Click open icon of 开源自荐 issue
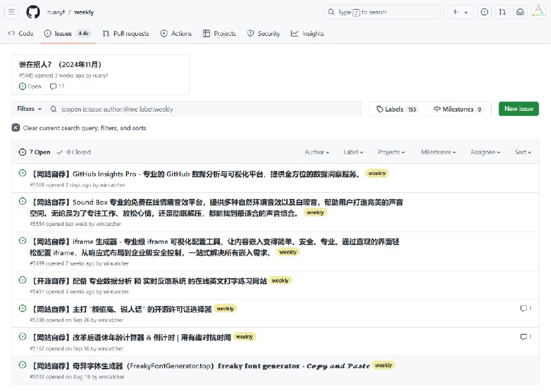The height and width of the screenshot is (392, 551). point(23,280)
